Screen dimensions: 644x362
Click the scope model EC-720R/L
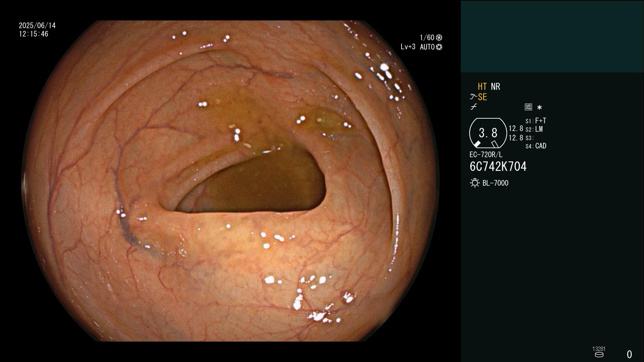point(486,155)
